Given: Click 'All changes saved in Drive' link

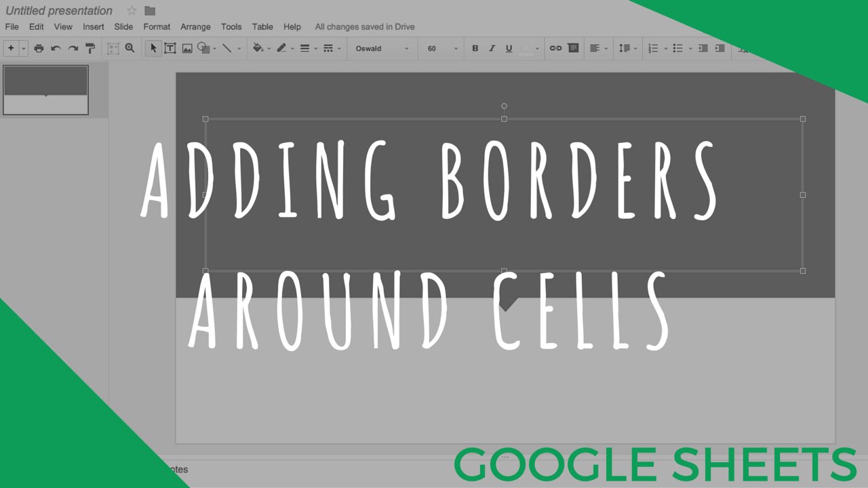Looking at the screenshot, I should coord(365,26).
